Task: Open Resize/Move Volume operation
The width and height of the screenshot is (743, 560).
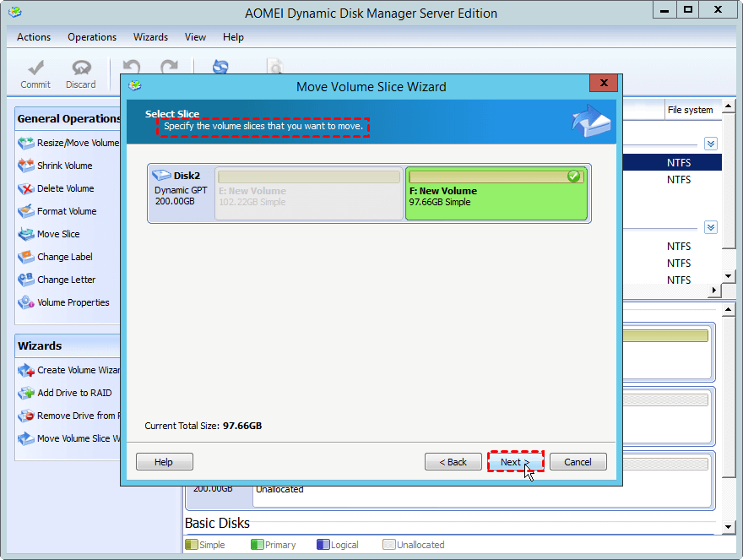Action: tap(68, 143)
